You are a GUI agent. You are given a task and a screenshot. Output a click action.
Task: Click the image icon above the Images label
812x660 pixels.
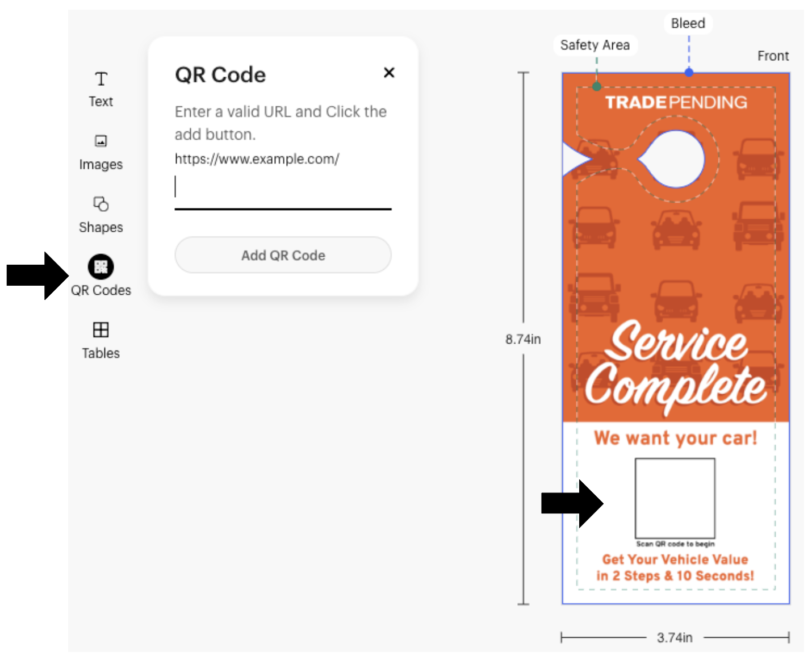pos(101,140)
